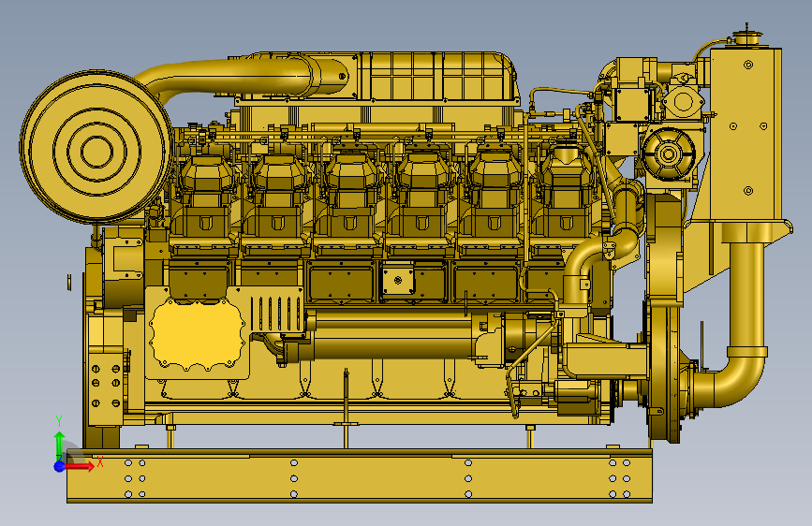This screenshot has height=526, width=812.
Task: Select the round air cleaner with concentric rings
Action: [96, 148]
